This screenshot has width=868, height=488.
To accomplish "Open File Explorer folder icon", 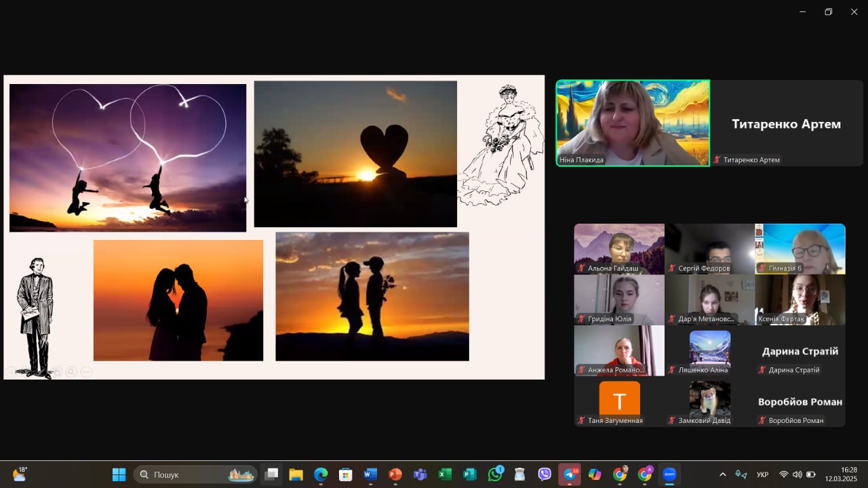I will click(x=296, y=474).
